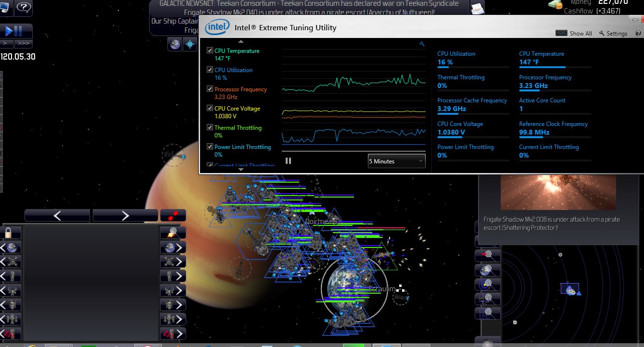Set fastest game speed with the triple-arrow button

(x=23, y=44)
